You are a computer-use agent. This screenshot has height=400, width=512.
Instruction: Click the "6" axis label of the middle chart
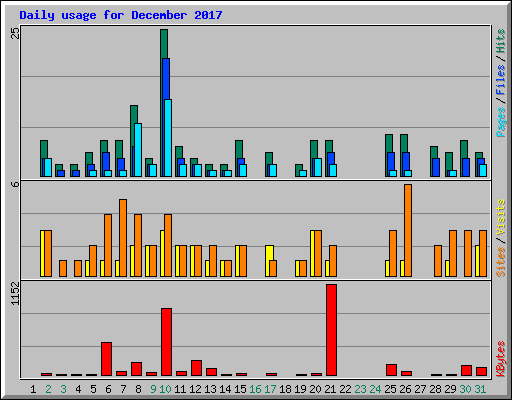point(15,184)
